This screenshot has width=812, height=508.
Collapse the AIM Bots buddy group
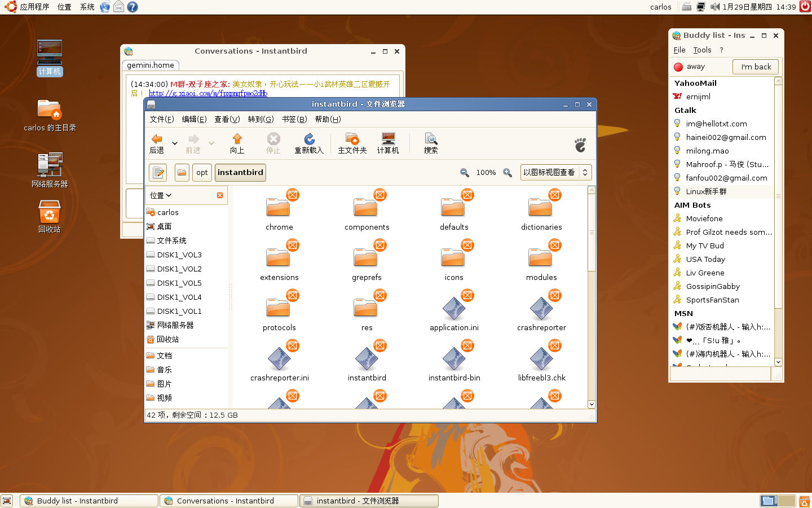(x=692, y=205)
